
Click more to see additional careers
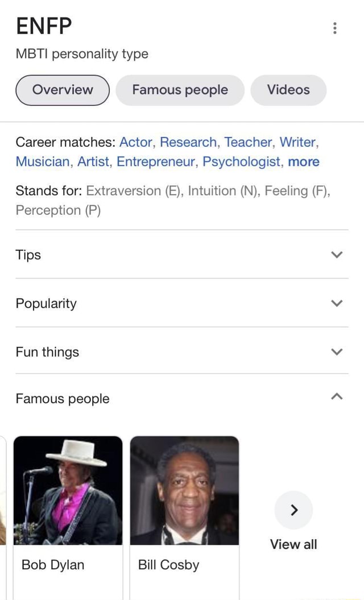pyautogui.click(x=304, y=162)
